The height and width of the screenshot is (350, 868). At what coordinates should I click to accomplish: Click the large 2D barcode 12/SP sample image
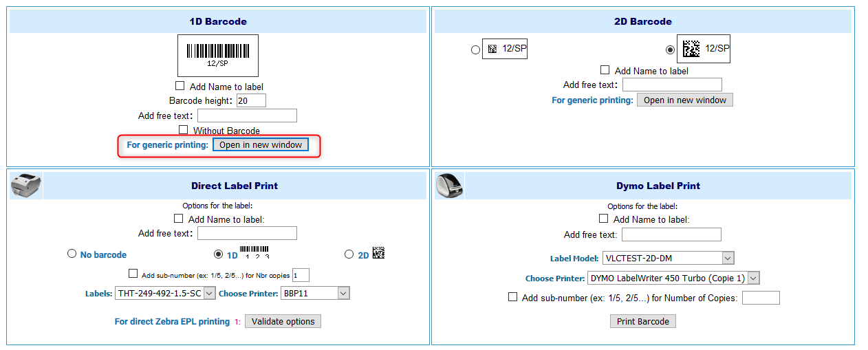click(x=704, y=49)
